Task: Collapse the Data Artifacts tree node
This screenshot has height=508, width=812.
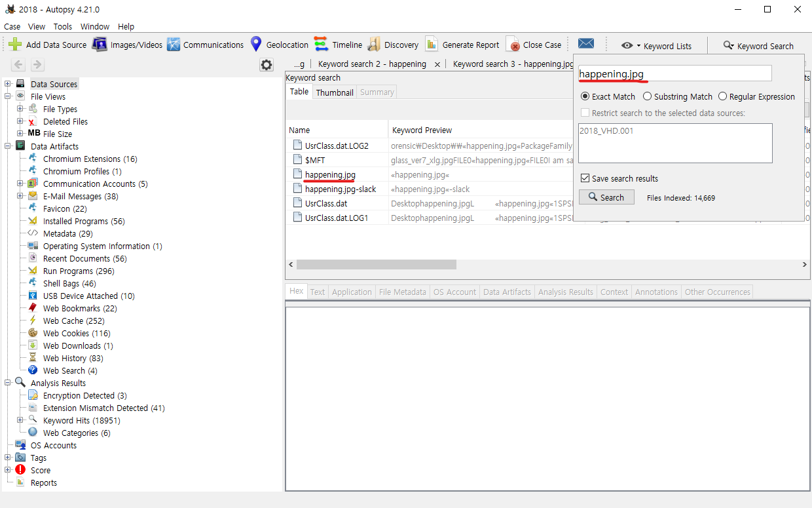Action: (8, 146)
